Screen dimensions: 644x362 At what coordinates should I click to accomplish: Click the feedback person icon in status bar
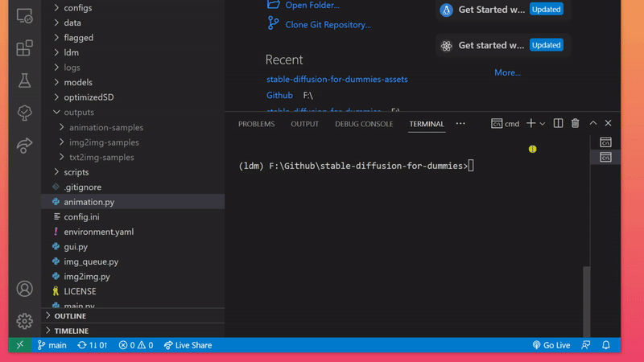coord(586,345)
